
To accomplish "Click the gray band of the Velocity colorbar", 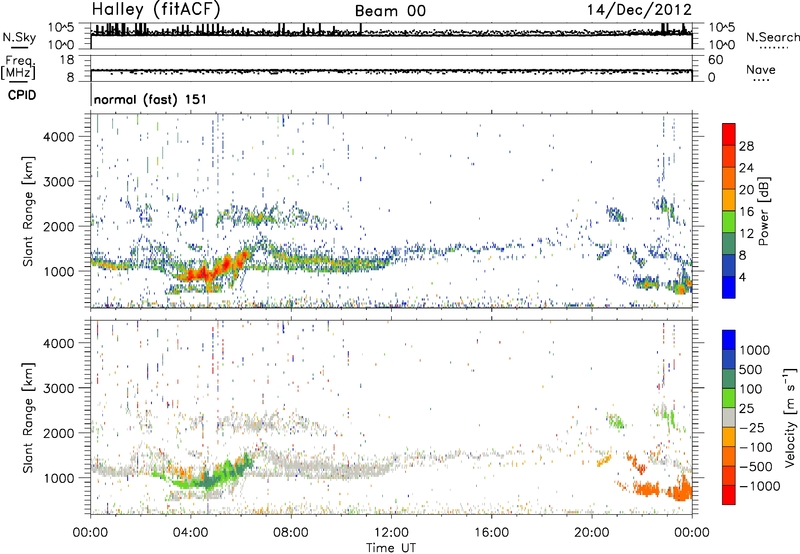I will [x=729, y=418].
